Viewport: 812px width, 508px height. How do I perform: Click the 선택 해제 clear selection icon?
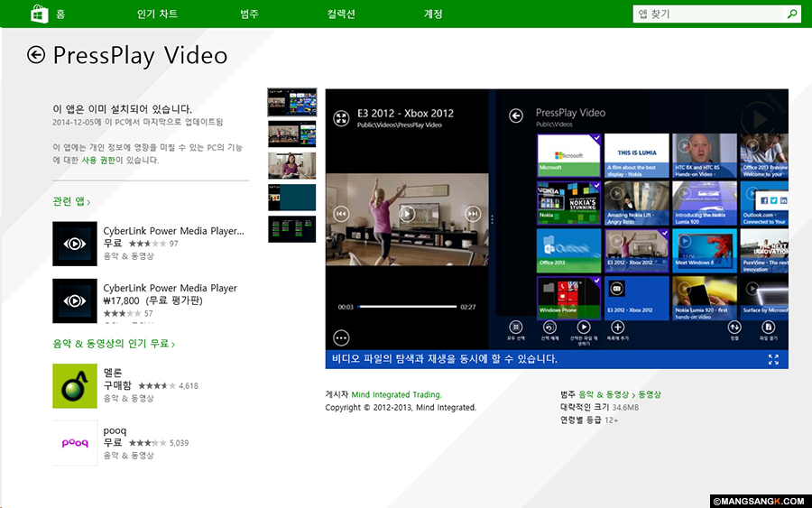tap(549, 328)
